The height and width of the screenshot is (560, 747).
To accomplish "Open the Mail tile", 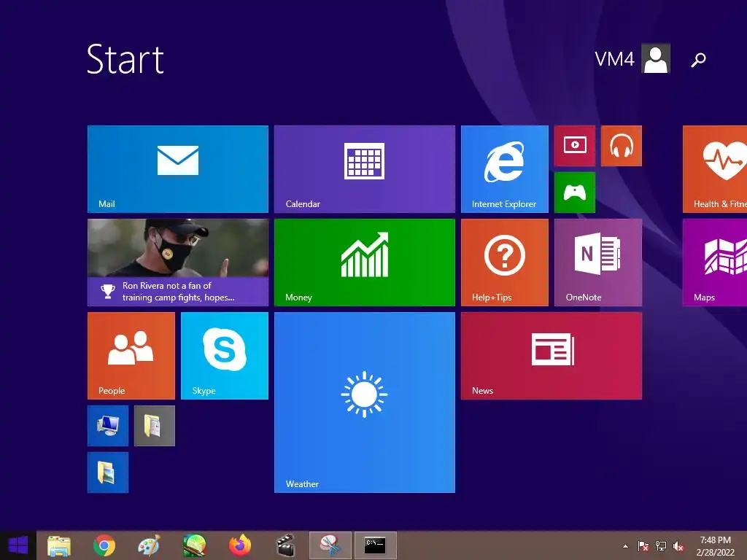I will pyautogui.click(x=178, y=169).
